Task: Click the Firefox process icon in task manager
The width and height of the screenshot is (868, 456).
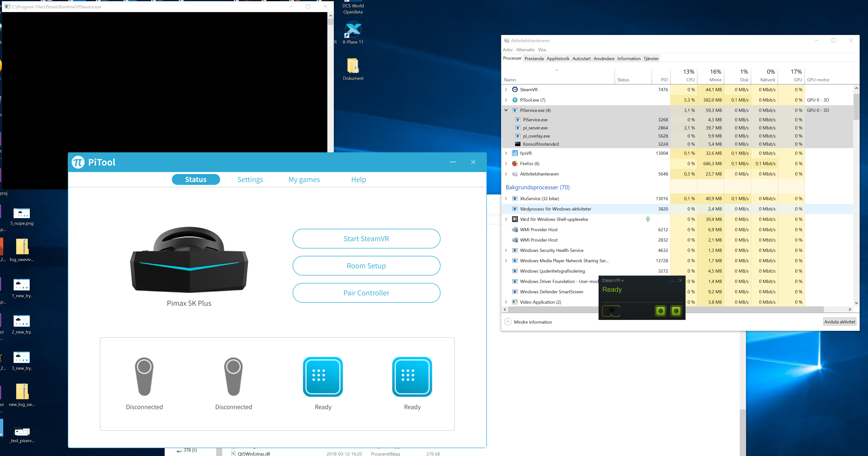Action: point(514,163)
